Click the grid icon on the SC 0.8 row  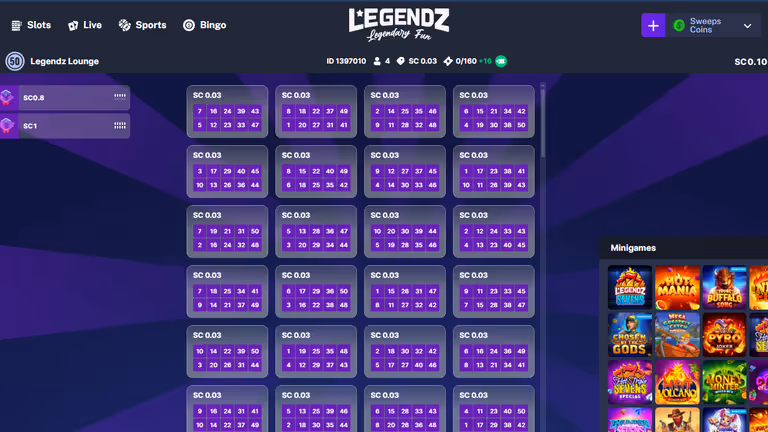pyautogui.click(x=120, y=97)
